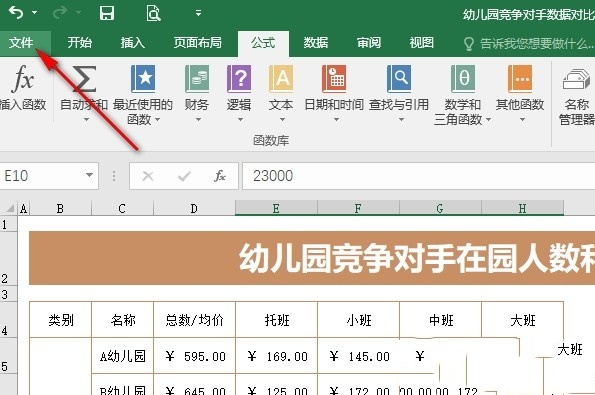Click the formula bar fx icon
The image size is (595, 395).
tap(220, 176)
